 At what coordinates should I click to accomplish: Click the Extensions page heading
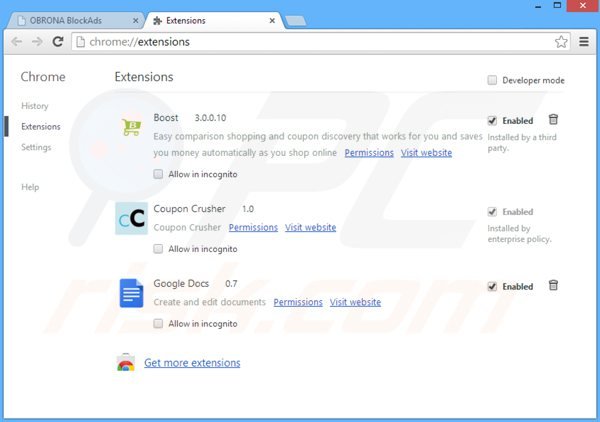(144, 77)
